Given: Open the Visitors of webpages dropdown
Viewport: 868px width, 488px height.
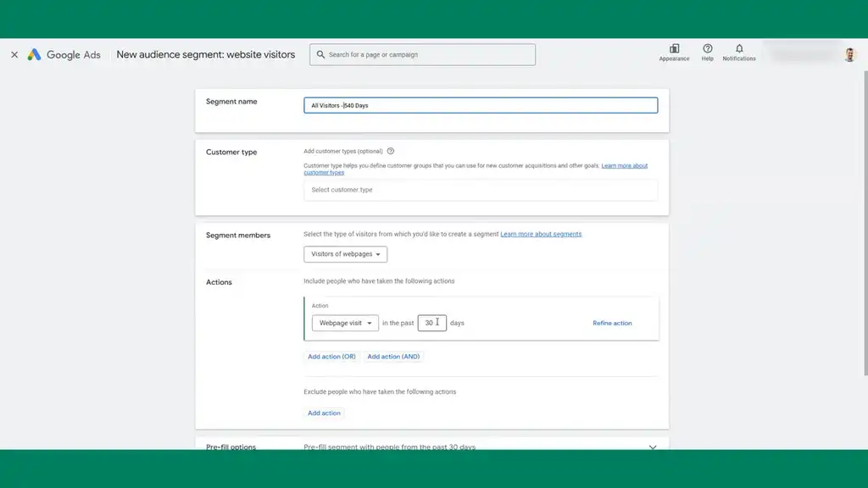Looking at the screenshot, I should pyautogui.click(x=345, y=254).
